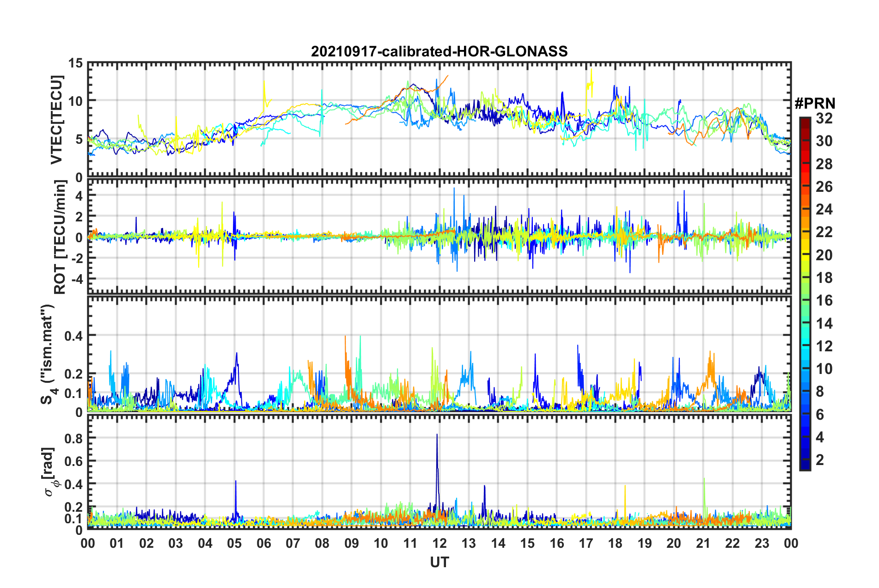Click the S4 axis label
The height and width of the screenshot is (588, 879).
(48, 354)
